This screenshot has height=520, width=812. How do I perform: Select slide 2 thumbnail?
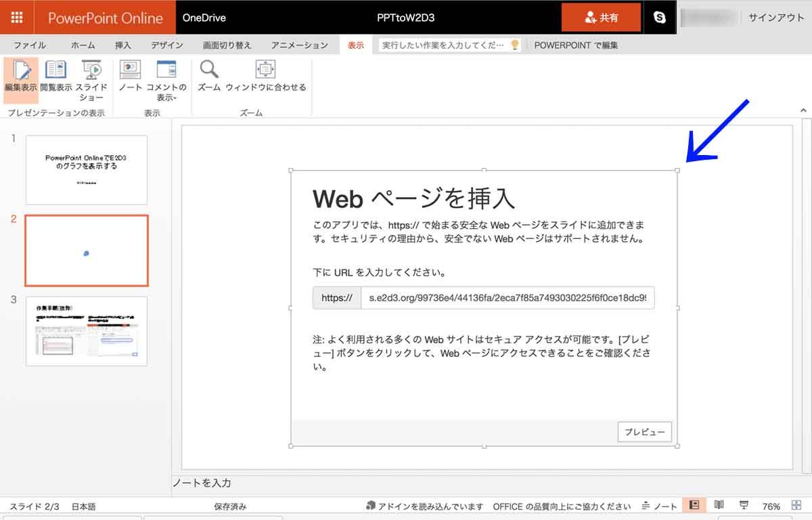click(x=87, y=251)
